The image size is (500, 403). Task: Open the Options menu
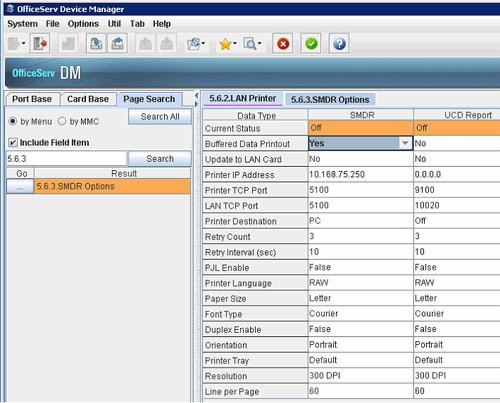[x=83, y=24]
